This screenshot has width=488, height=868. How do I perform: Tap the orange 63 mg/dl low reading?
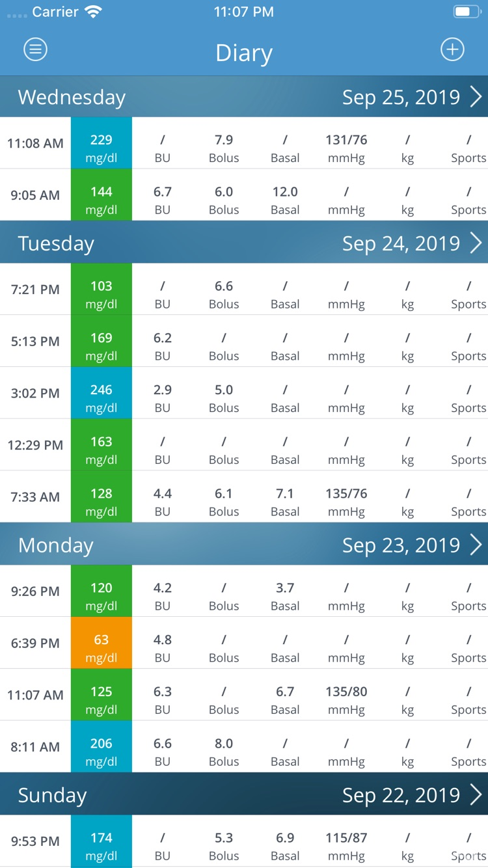point(102,643)
